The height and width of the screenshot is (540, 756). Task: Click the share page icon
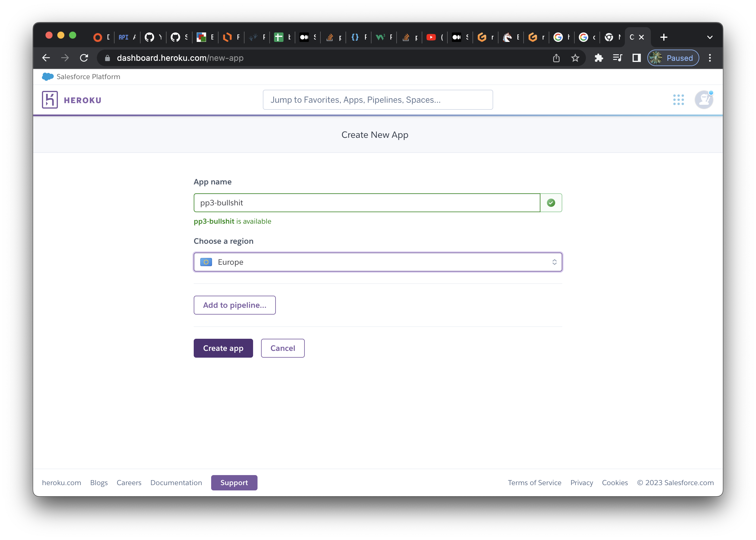(556, 58)
